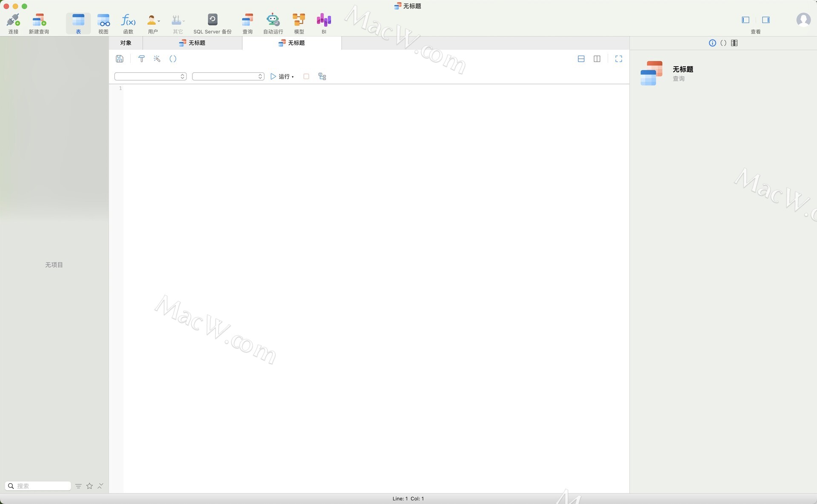This screenshot has height=504, width=817.
Task: Select the 表 tables toolbar icon
Action: pos(78,24)
